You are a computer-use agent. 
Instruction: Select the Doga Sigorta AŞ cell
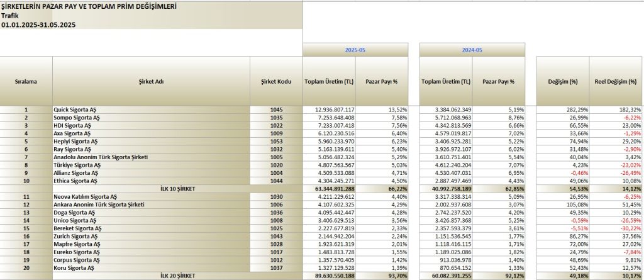tap(151, 212)
